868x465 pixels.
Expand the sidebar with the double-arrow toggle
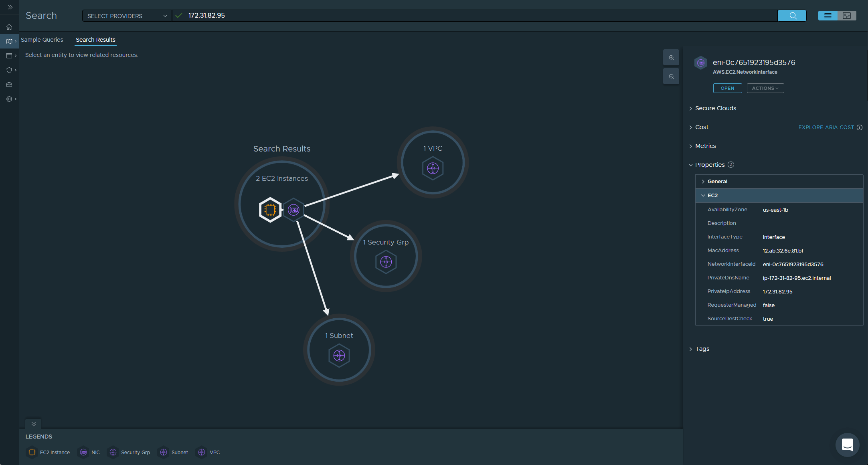tap(11, 7)
